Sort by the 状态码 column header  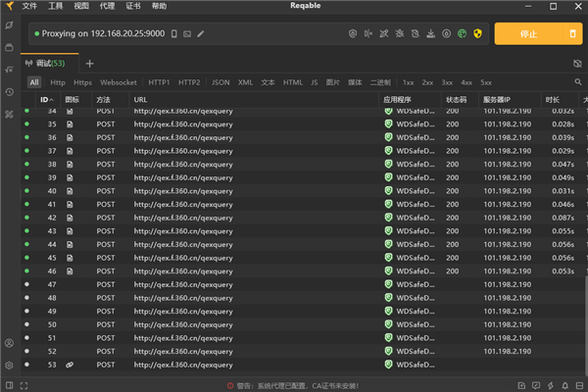pos(456,100)
